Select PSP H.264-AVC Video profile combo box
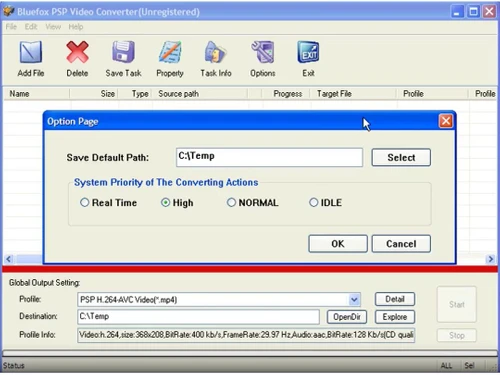 [x=219, y=300]
